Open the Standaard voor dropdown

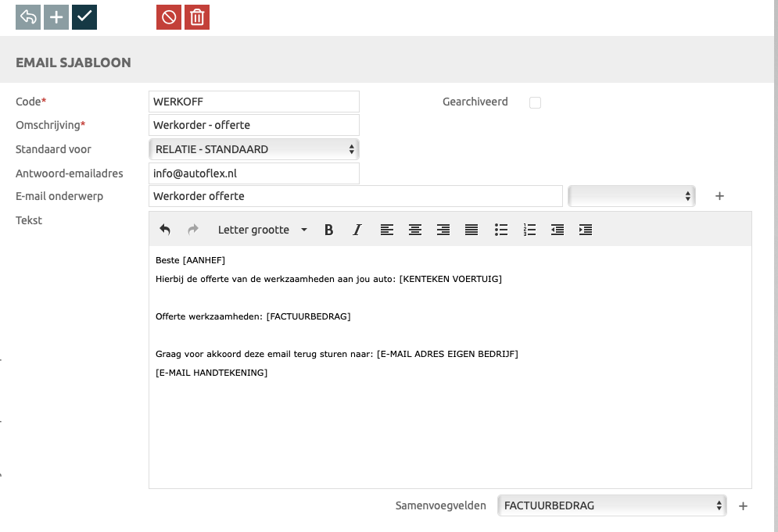(253, 149)
